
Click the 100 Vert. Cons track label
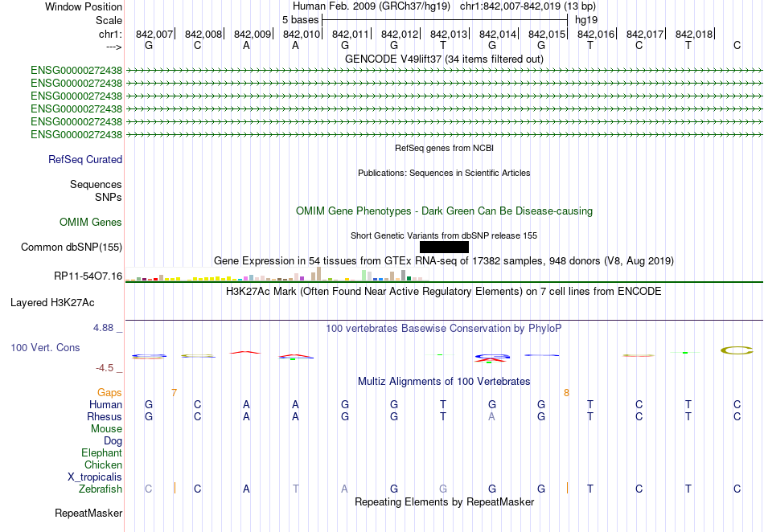tap(45, 347)
